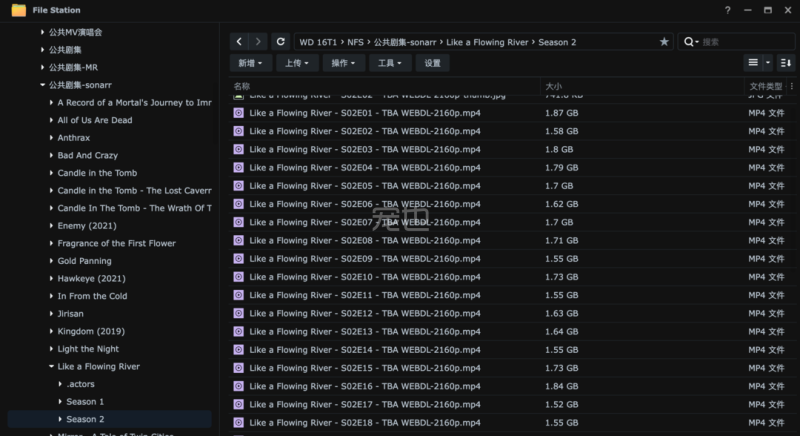Open the sort order icon menu

click(784, 63)
